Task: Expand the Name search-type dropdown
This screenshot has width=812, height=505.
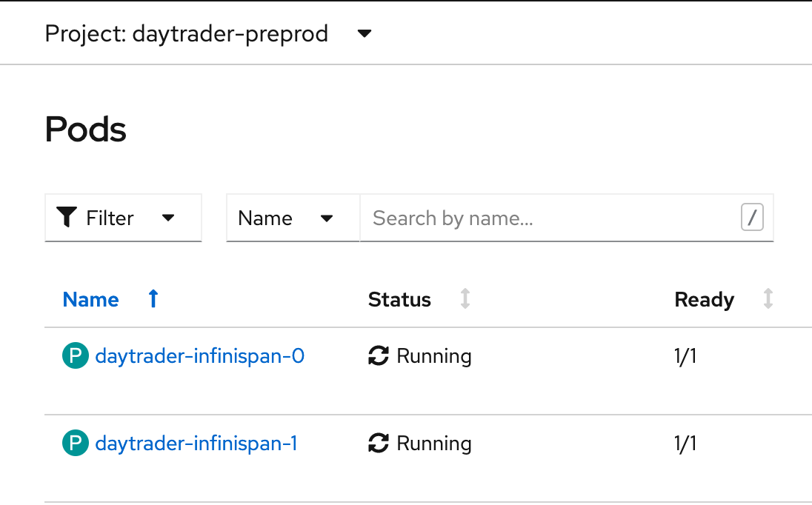Action: pyautogui.click(x=293, y=218)
